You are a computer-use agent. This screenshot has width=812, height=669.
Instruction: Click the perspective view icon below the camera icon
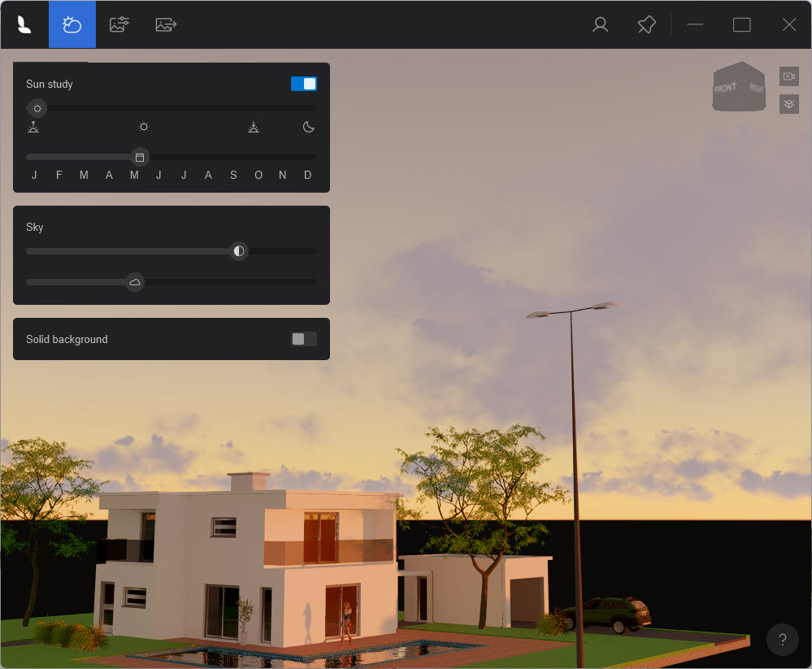788,104
